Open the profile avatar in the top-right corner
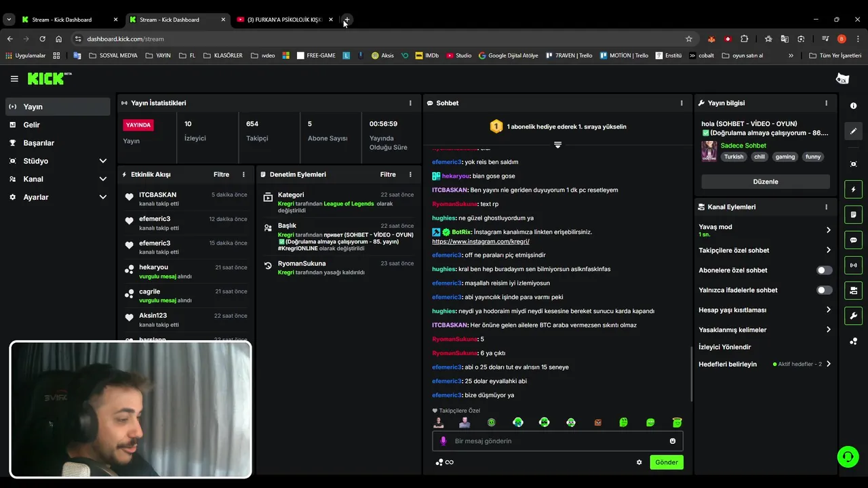This screenshot has height=488, width=868. pyautogui.click(x=842, y=79)
